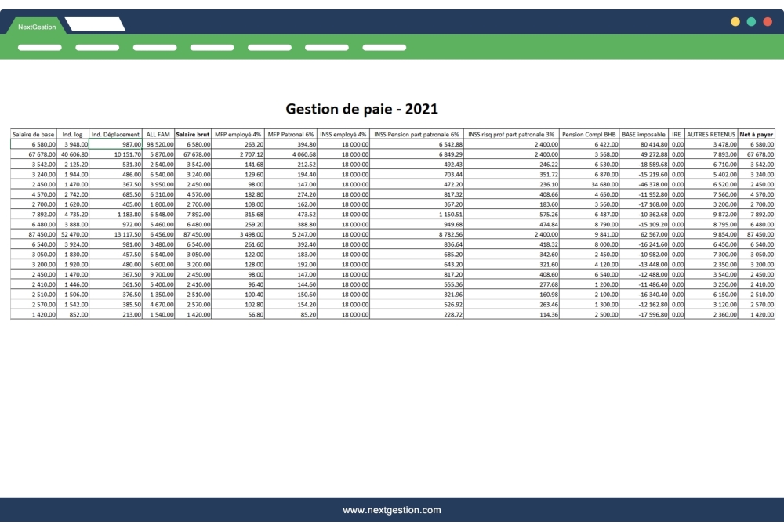Click the teal circle in the top bar

[750, 23]
